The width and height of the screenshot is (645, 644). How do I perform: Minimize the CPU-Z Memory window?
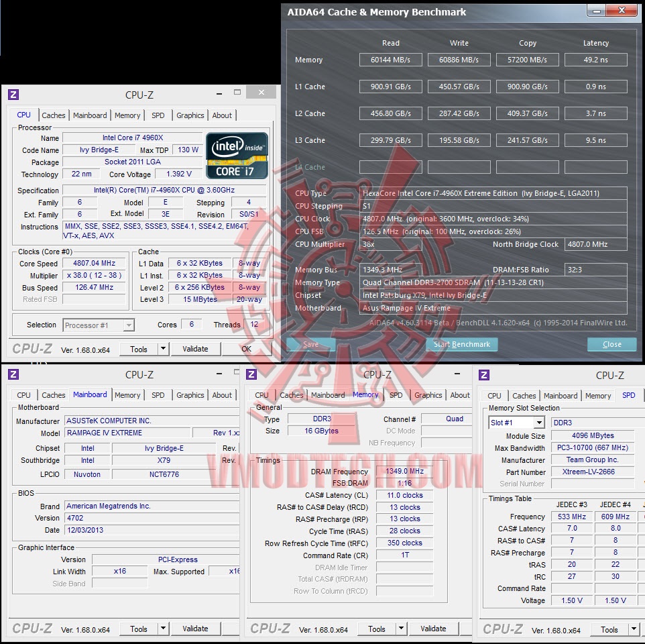[457, 374]
